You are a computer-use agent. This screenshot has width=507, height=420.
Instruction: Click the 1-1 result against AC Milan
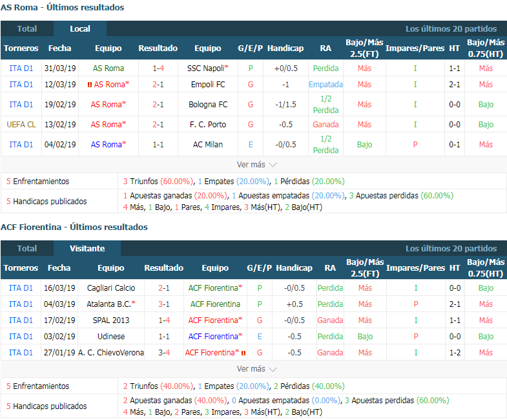(158, 145)
